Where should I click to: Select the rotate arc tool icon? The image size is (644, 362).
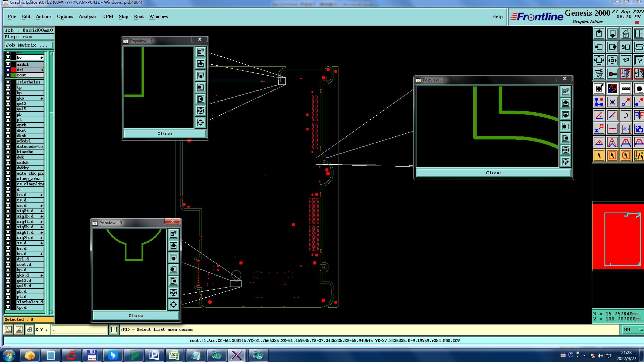[626, 116]
